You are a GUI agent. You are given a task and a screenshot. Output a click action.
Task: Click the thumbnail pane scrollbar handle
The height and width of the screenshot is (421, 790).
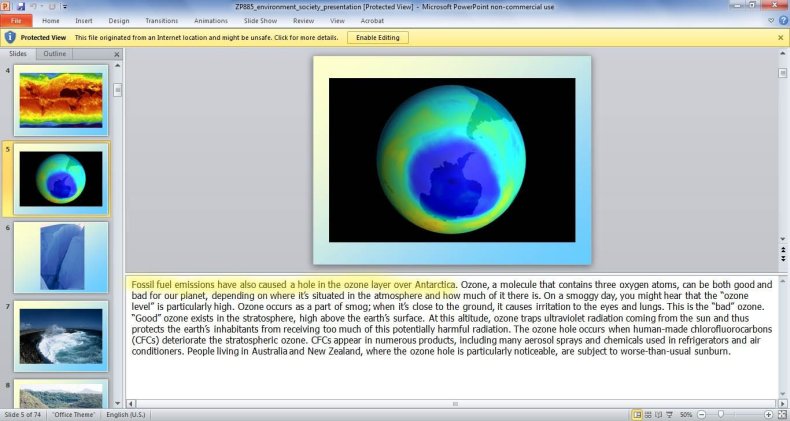tap(118, 90)
